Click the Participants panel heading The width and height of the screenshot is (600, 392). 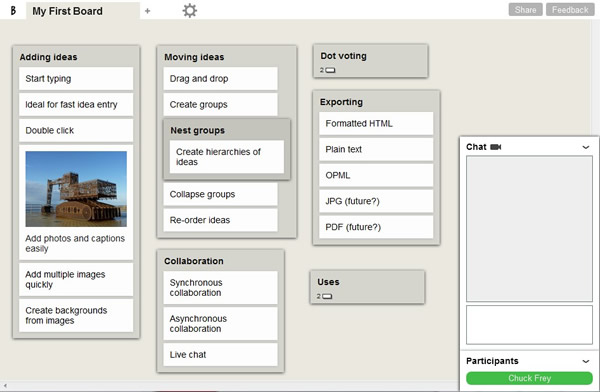tap(492, 361)
